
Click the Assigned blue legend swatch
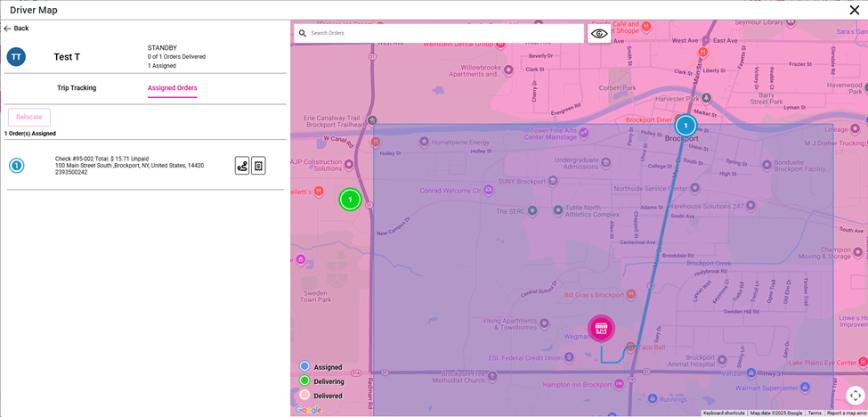click(304, 366)
